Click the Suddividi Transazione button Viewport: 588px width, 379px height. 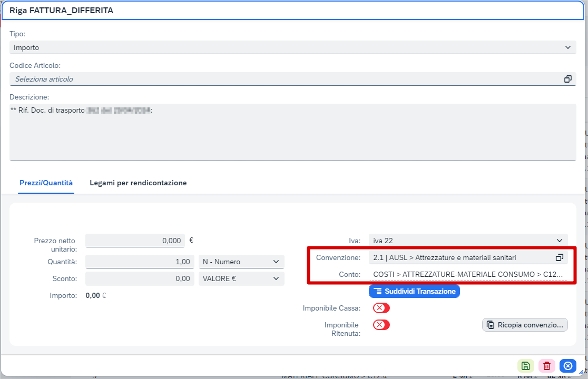(x=414, y=291)
